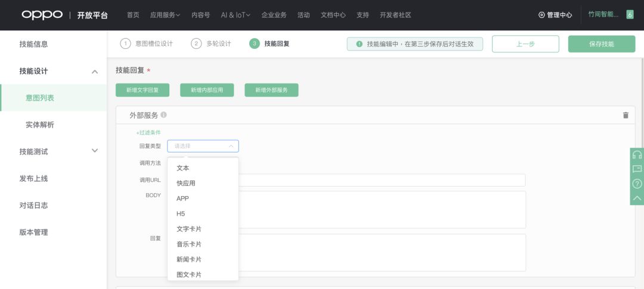This screenshot has height=289, width=644.
Task: Click the 保存技能 button
Action: click(602, 44)
